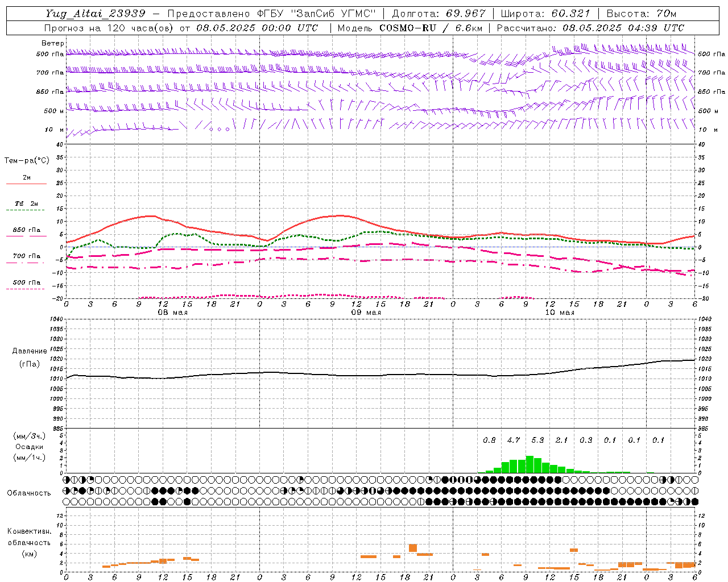Click Рассчитано: 08.05.2025 04:39 UTC timestamp

tap(591, 28)
